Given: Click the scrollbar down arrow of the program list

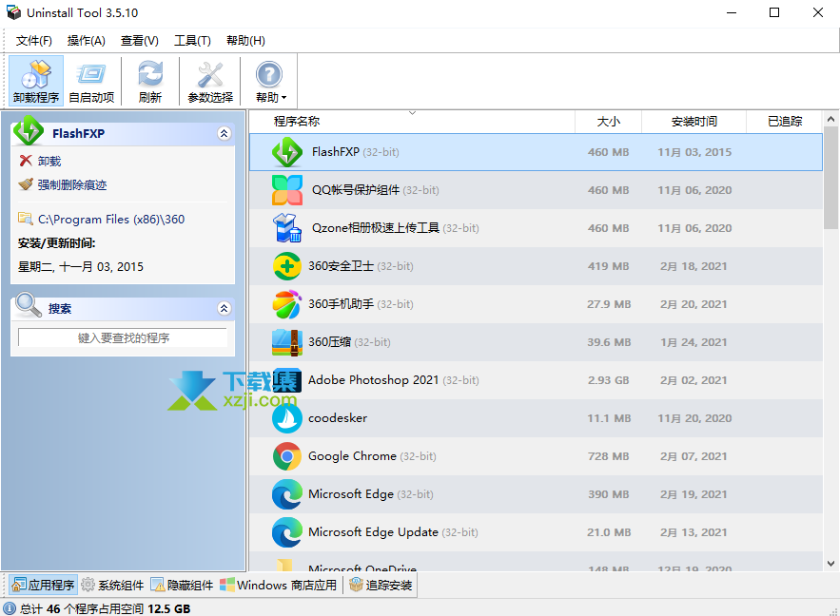Looking at the screenshot, I should 830,563.
